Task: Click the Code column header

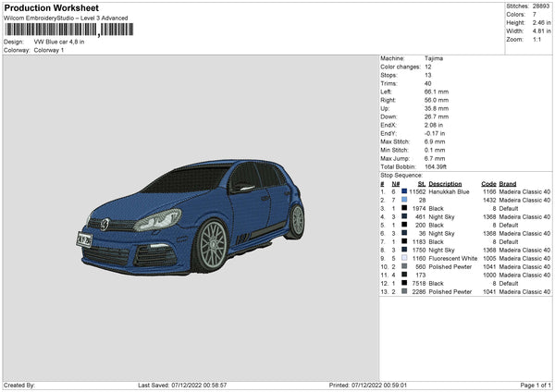Action: pos(488,183)
